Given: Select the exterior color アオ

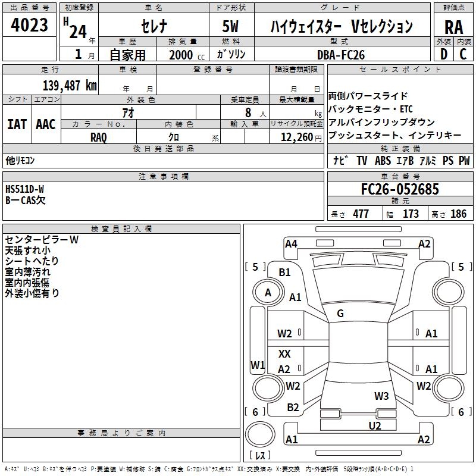Looking at the screenshot, I should point(128,112).
